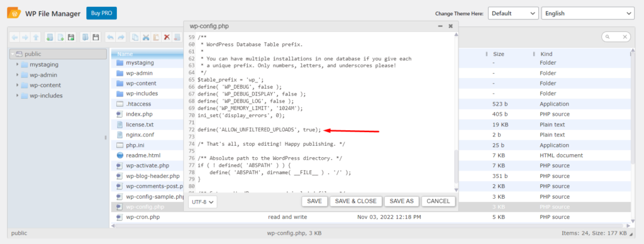The height and width of the screenshot is (244, 644).
Task: Click the Go to parent folder arrow
Action: point(36,37)
